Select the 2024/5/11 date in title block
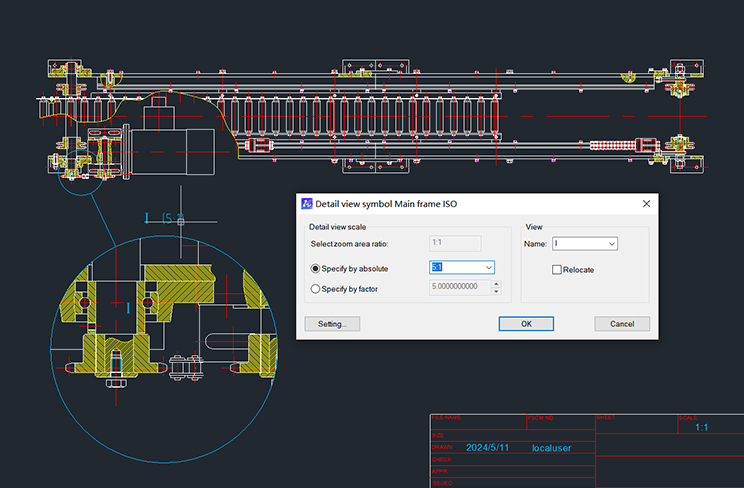The image size is (744, 488). 487,448
